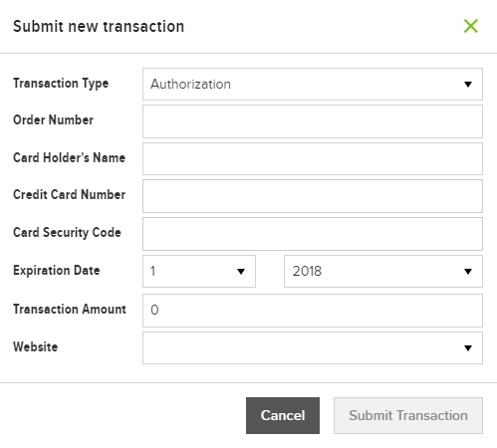Expand the empty Website dropdown
The height and width of the screenshot is (448, 497).
[x=313, y=347]
